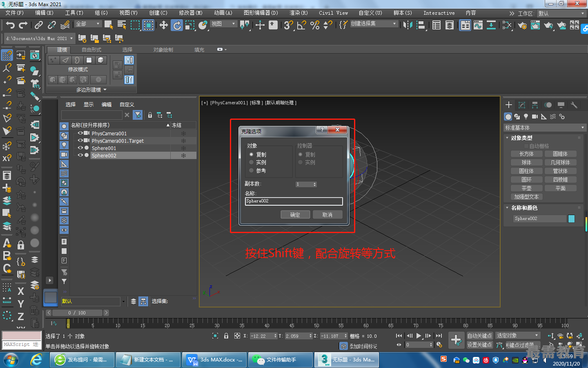Click the 长方体 box primitive button
This screenshot has width=588, height=368.
point(527,154)
